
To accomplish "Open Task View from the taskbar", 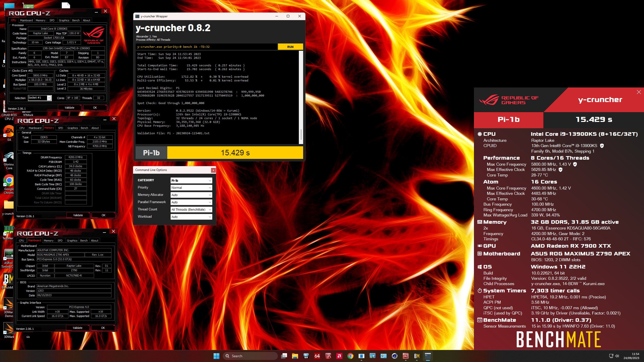I will pyautogui.click(x=284, y=356).
